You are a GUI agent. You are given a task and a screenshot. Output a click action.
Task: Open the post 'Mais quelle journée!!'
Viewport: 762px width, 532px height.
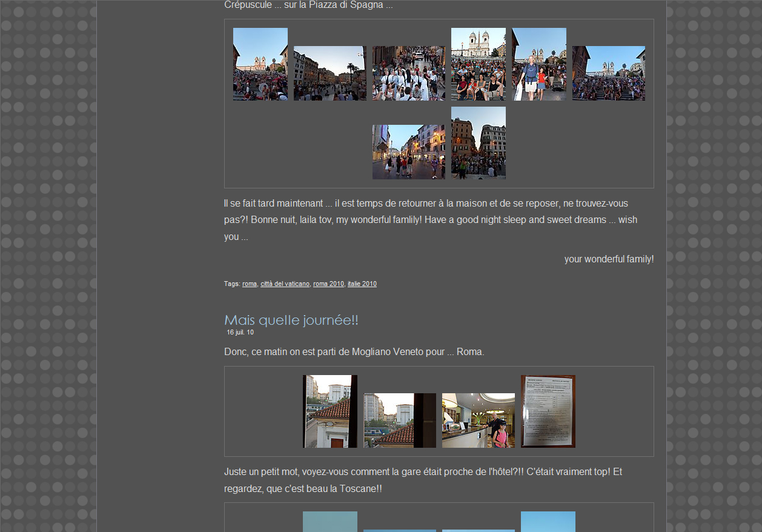291,320
